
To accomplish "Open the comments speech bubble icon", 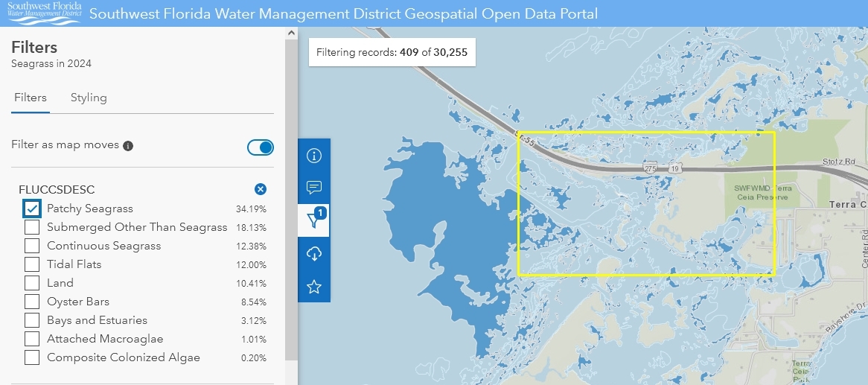I will tap(313, 188).
